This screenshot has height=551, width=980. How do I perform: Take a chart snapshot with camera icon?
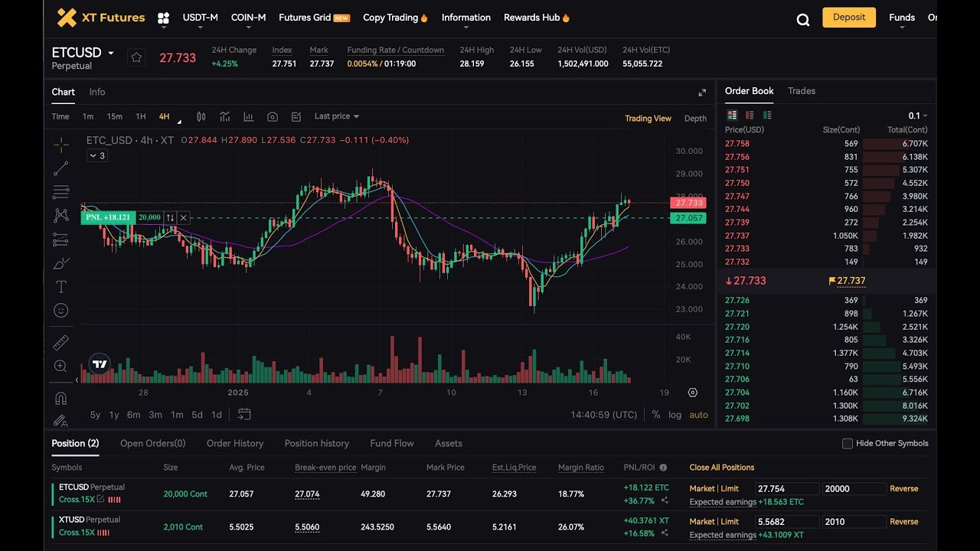[x=273, y=116]
